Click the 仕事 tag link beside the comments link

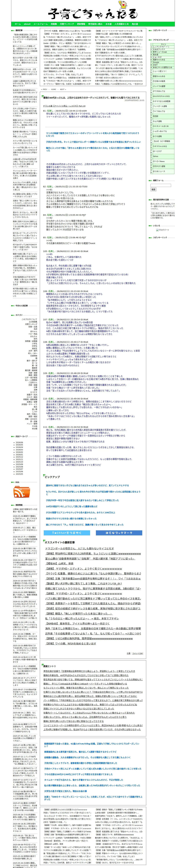pyautogui.click(x=128, y=653)
